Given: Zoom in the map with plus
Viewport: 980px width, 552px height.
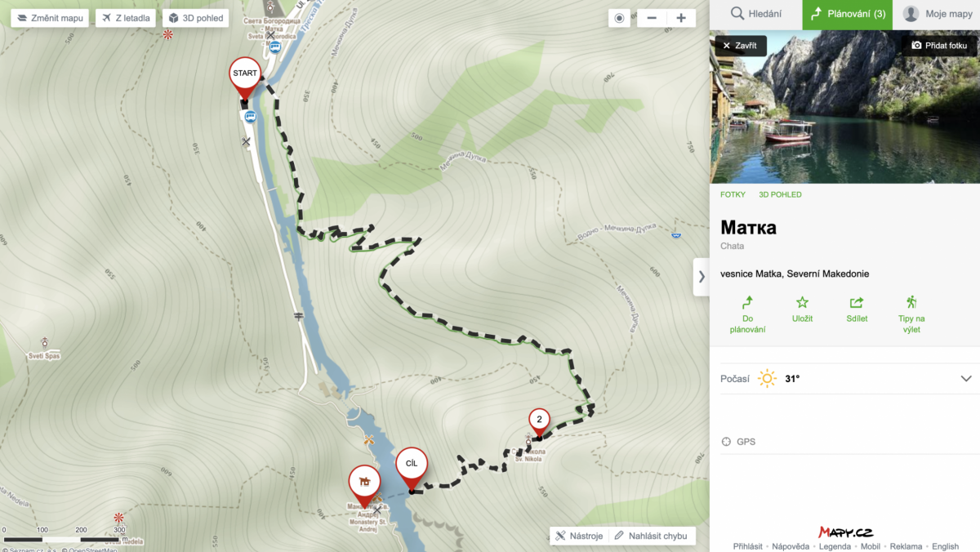Looking at the screenshot, I should point(681,18).
